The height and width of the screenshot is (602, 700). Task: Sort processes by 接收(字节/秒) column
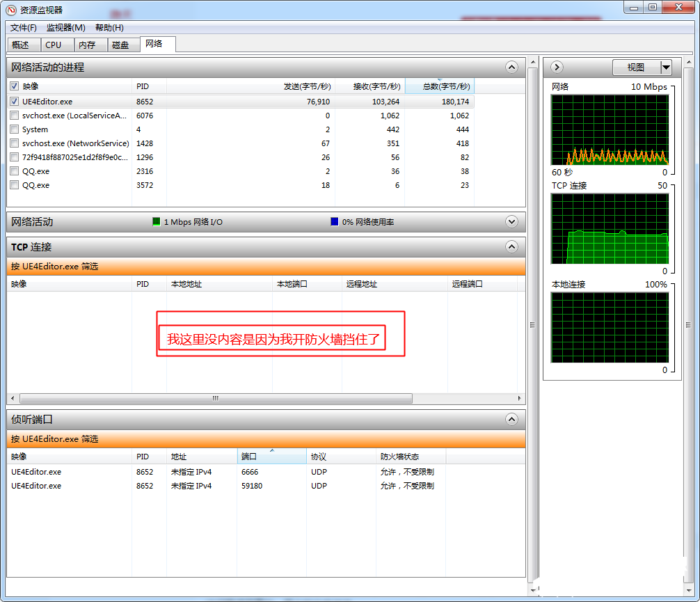tap(370, 86)
